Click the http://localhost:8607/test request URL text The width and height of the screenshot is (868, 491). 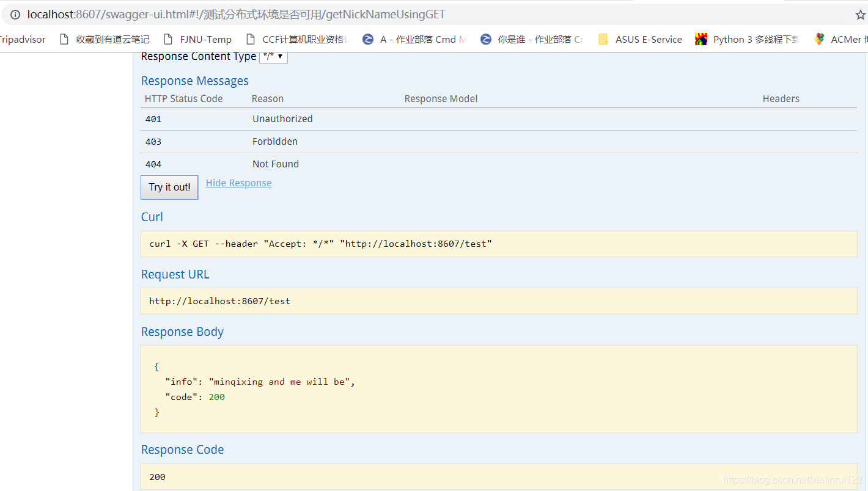[x=219, y=301]
